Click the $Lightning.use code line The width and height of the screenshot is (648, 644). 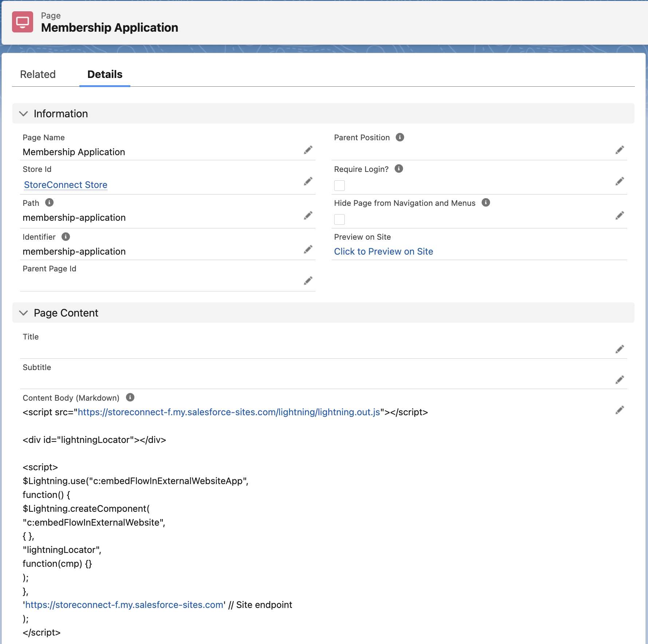[135, 481]
